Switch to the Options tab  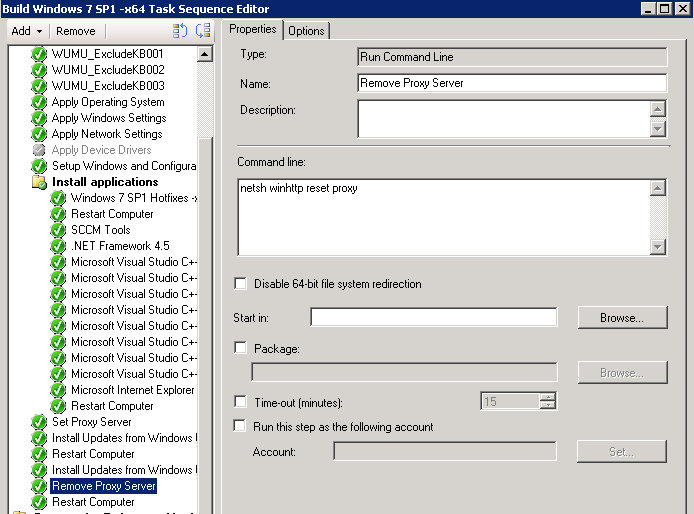point(306,31)
